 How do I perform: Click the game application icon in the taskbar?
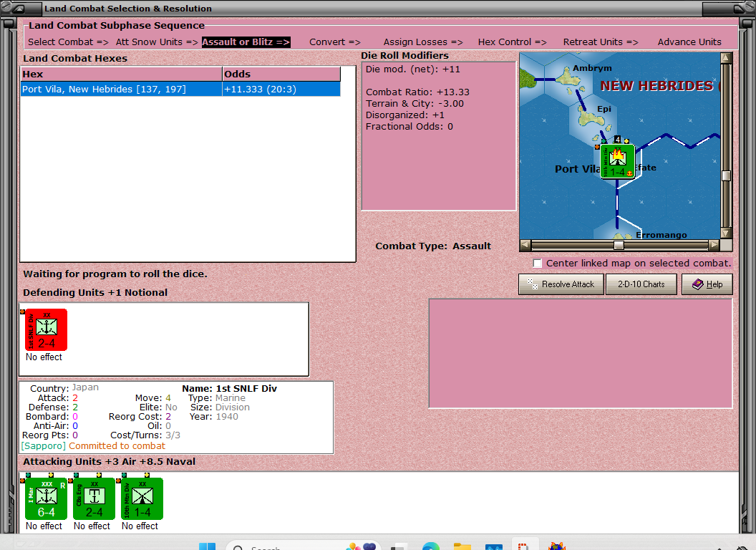point(556,546)
